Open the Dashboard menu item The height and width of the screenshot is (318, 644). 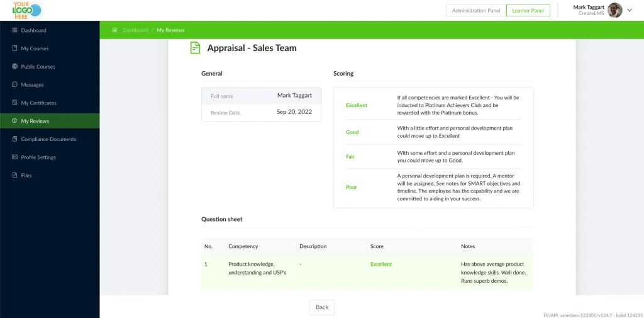tap(50, 30)
